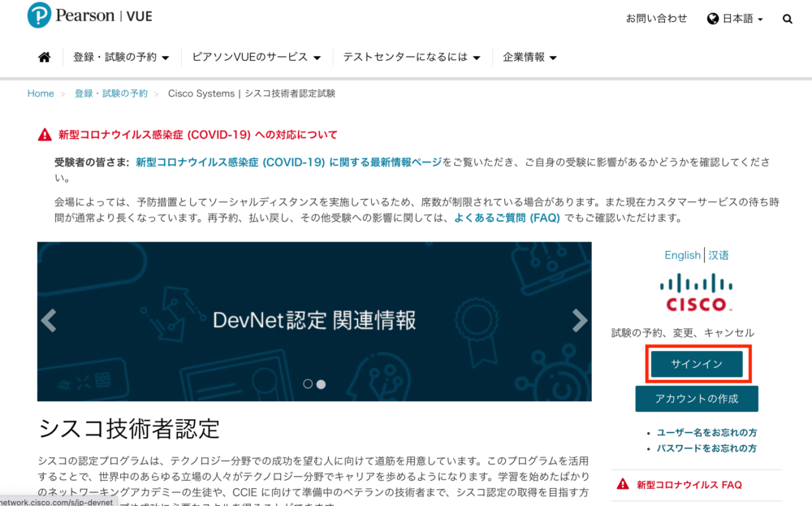Image resolution: width=812 pixels, height=506 pixels.
Task: Open the 新型コロナウイルス FAQ link
Action: [x=689, y=485]
